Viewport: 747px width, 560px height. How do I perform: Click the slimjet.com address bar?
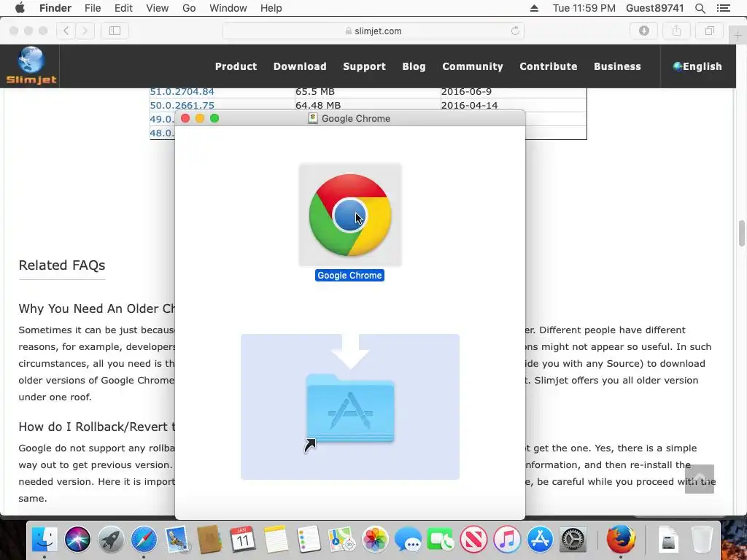pyautogui.click(x=373, y=31)
